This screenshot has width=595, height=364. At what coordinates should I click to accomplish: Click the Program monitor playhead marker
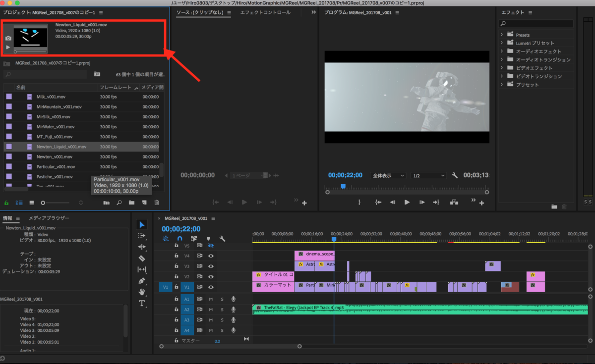click(x=343, y=186)
